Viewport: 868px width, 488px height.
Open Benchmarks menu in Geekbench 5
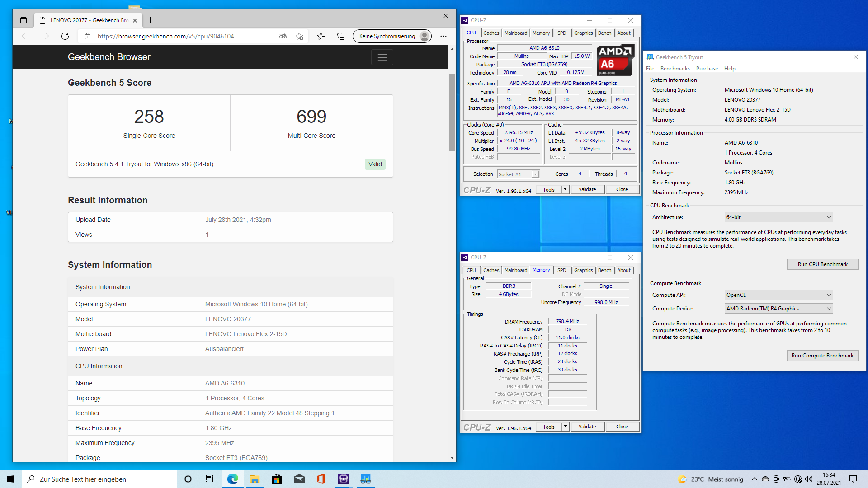click(x=675, y=69)
